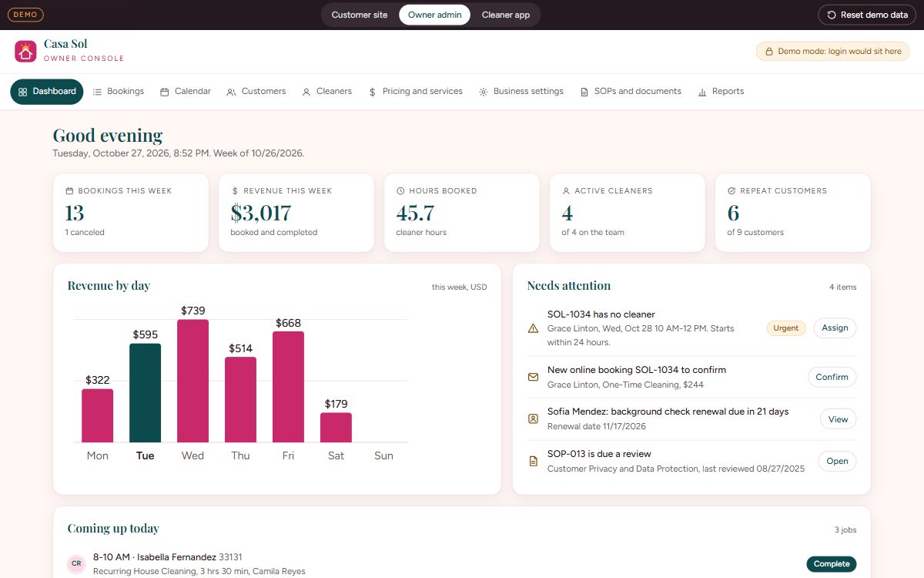Click the 'Coming up today' heading
This screenshot has height=578, width=924.
pos(113,529)
